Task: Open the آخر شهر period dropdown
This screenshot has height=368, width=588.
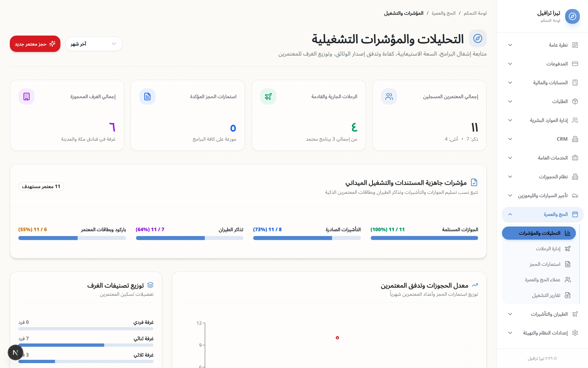Action: (94, 44)
